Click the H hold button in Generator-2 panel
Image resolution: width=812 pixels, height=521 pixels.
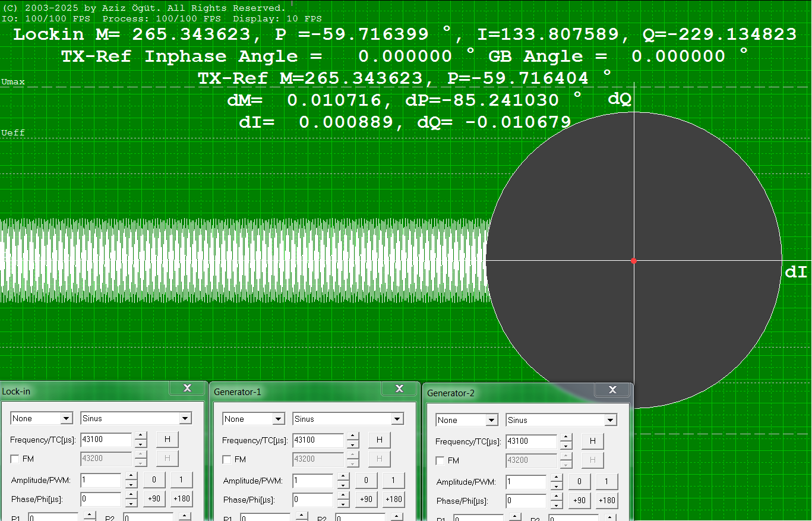point(592,441)
